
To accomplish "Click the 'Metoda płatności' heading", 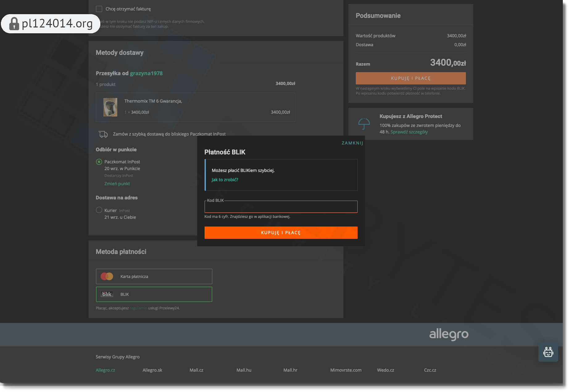I will (x=121, y=252).
